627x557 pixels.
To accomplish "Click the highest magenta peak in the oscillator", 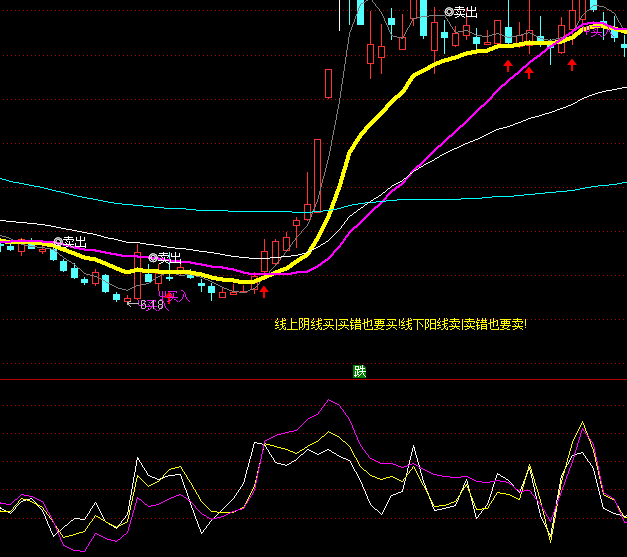I will (327, 402).
